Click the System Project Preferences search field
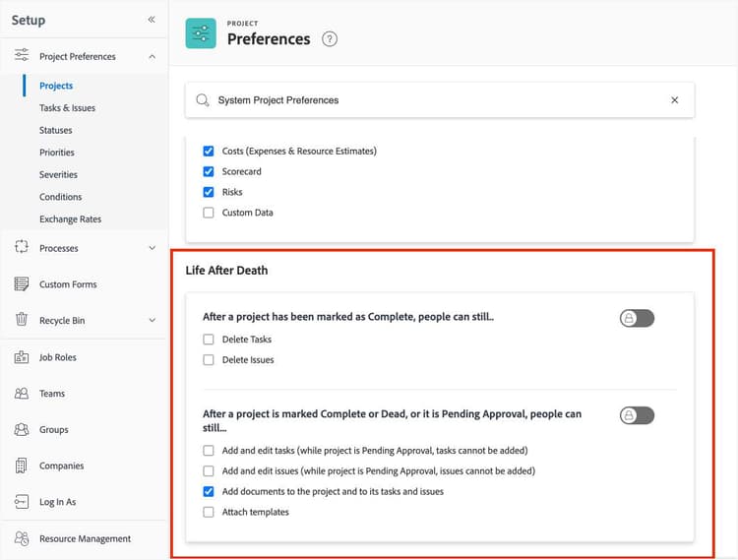 click(433, 100)
